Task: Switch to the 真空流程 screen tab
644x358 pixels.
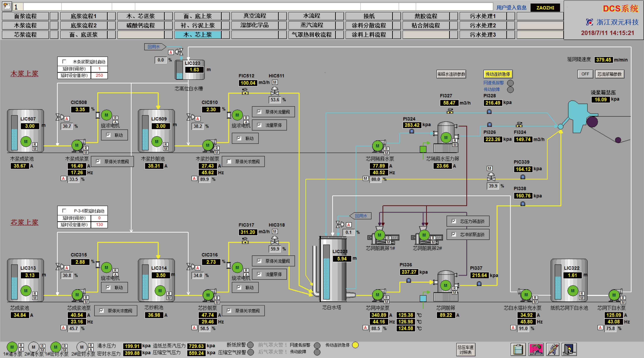Action: point(255,16)
